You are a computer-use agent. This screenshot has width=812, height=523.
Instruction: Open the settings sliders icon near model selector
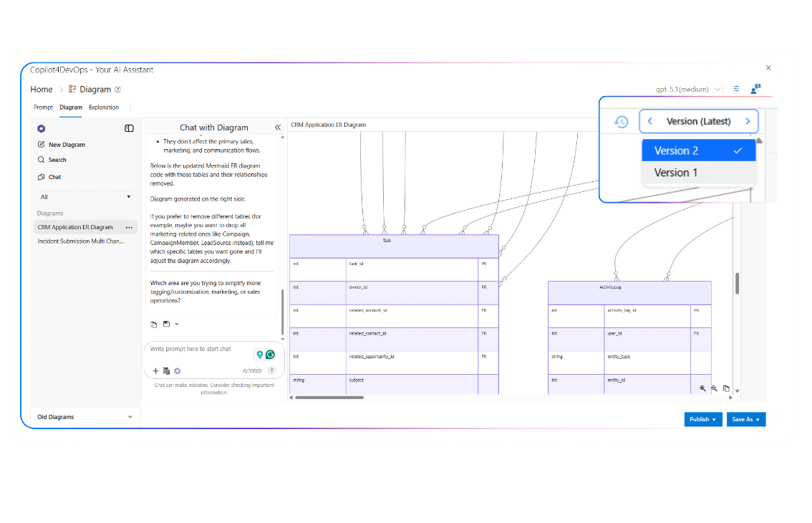click(x=736, y=89)
